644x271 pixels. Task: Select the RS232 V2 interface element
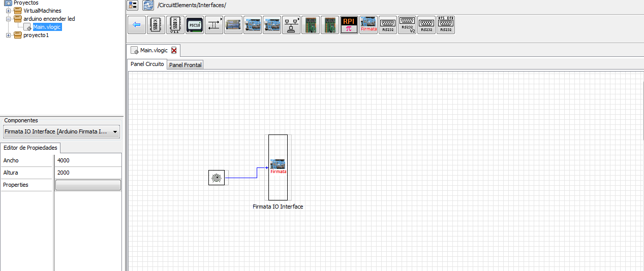click(x=407, y=25)
